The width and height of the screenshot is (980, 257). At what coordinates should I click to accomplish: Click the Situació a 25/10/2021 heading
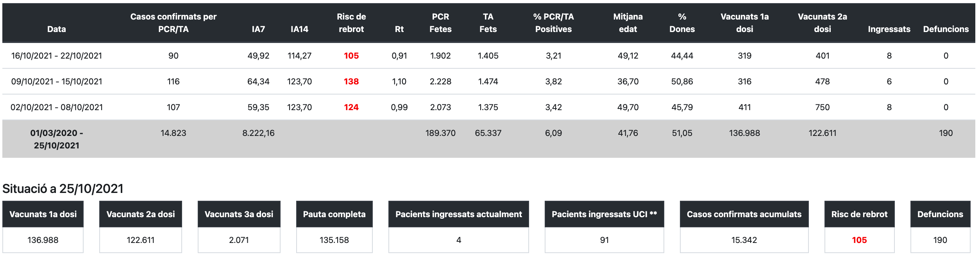point(63,189)
